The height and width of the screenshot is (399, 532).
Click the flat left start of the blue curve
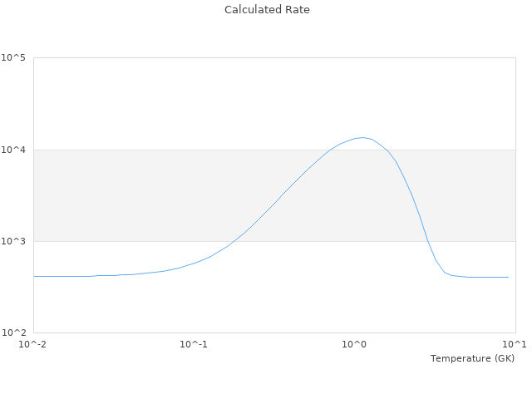[35, 276]
